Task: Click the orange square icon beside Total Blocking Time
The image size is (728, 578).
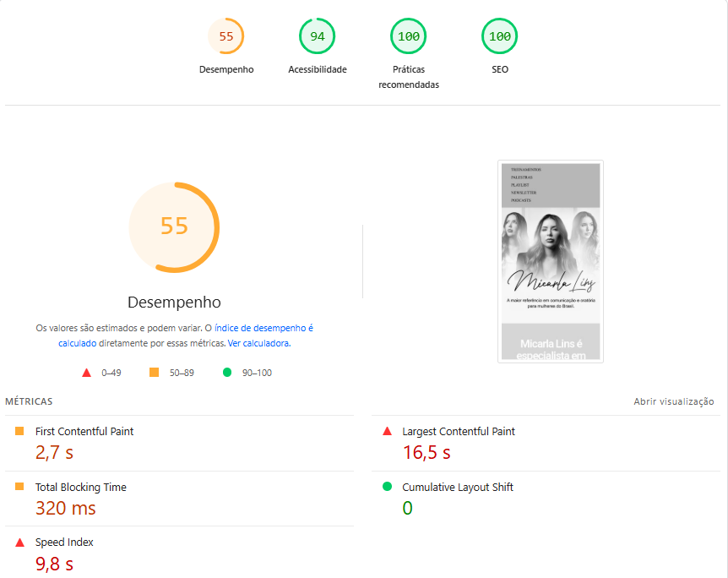Action: pos(19,487)
